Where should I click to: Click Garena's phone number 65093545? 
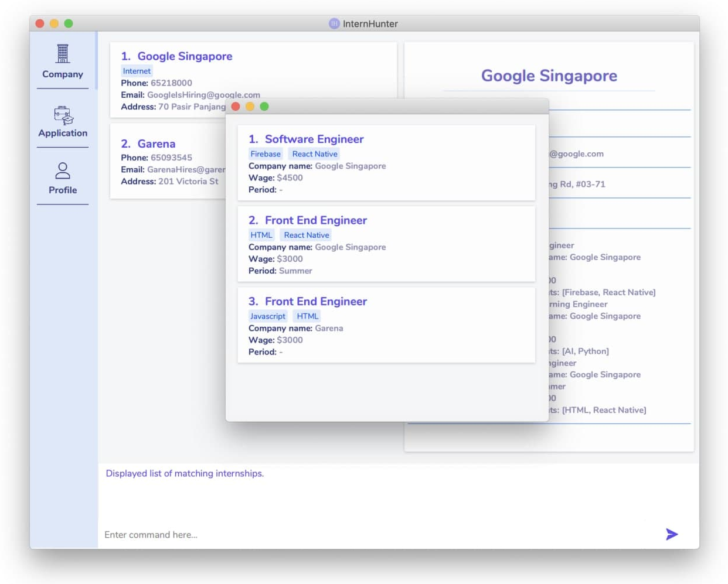[171, 158]
